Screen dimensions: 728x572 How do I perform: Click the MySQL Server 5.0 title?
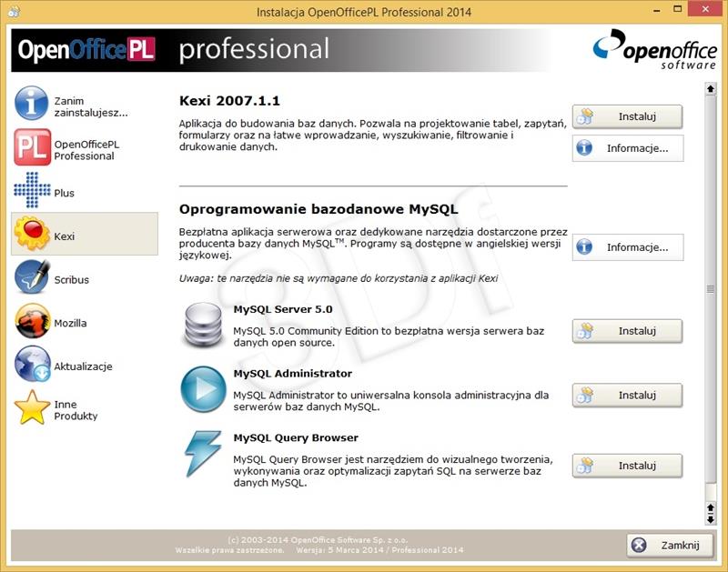click(283, 309)
